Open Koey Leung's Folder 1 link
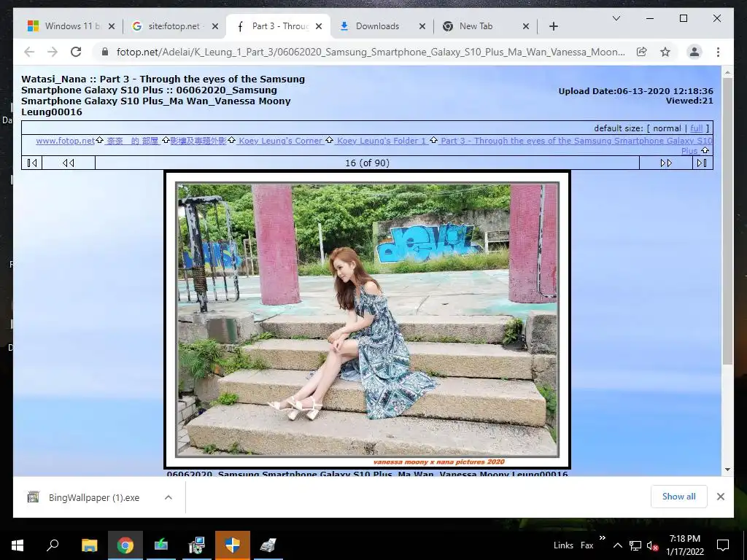This screenshot has height=560, width=747. coord(381,141)
